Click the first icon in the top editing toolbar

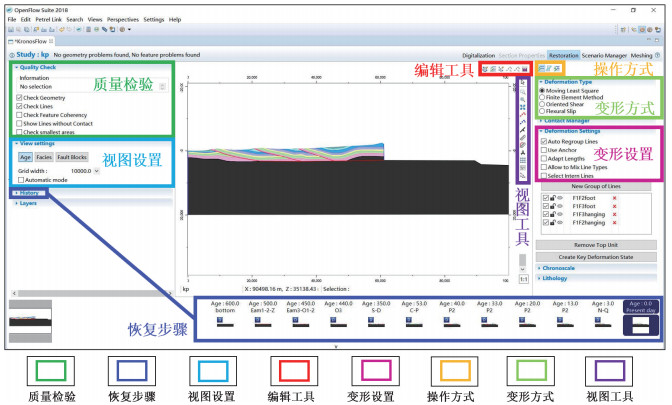click(484, 67)
